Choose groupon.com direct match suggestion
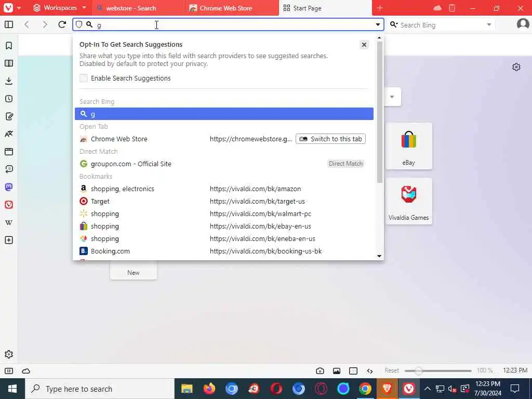This screenshot has width=532, height=399. pyautogui.click(x=224, y=164)
